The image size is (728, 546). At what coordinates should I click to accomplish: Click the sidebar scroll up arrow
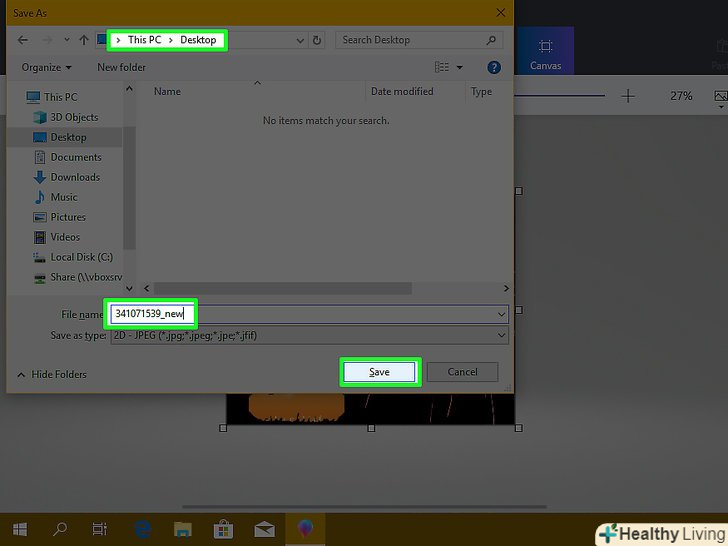point(130,89)
